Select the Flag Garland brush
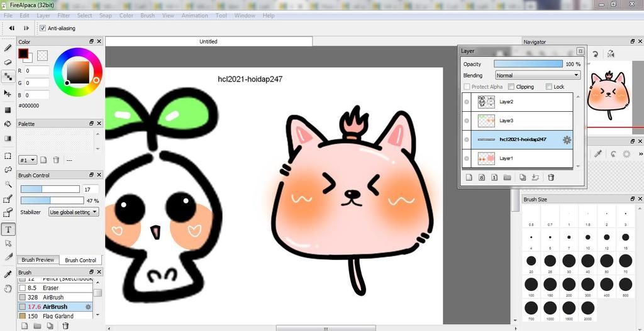 [55, 316]
